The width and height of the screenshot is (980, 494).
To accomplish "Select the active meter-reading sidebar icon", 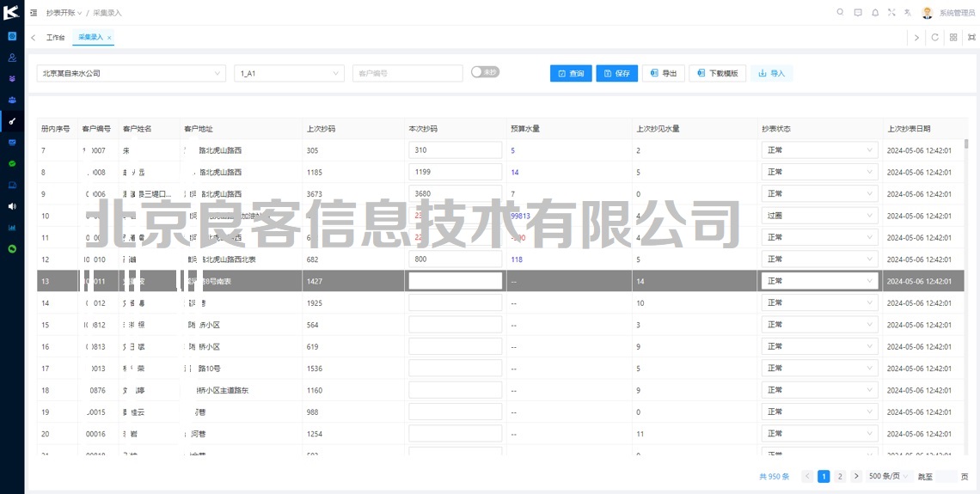I will pos(12,121).
